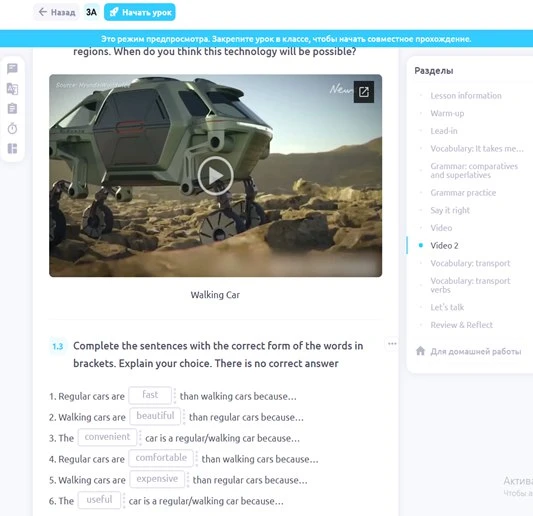This screenshot has height=516, width=533.
Task: Play the Walking Car video
Action: click(x=216, y=175)
